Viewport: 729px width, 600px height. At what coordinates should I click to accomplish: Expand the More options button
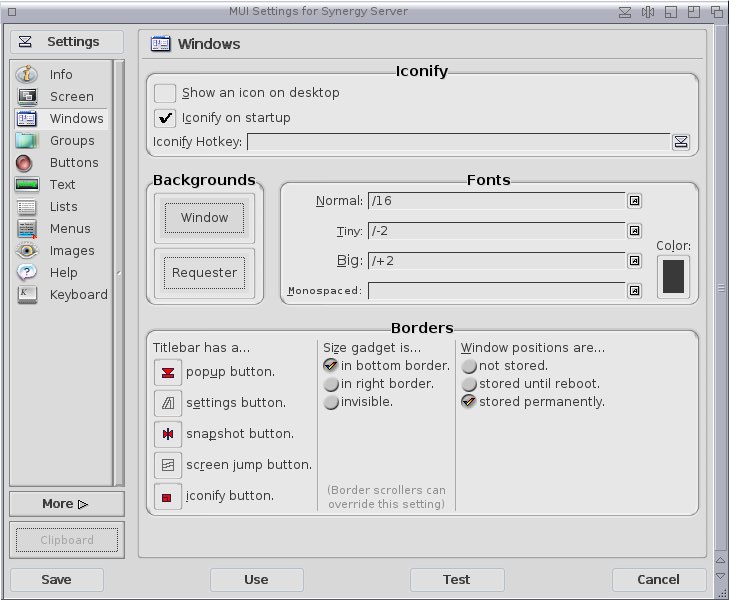click(66, 504)
